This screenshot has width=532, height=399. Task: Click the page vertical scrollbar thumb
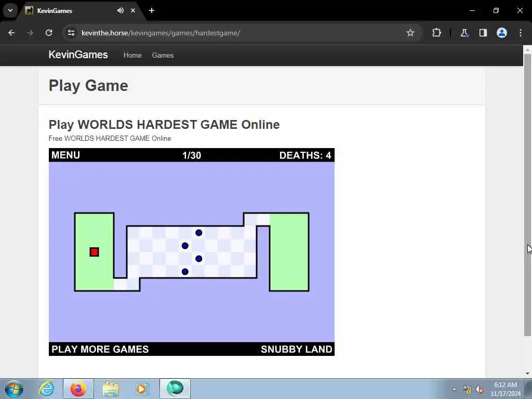tap(527, 195)
